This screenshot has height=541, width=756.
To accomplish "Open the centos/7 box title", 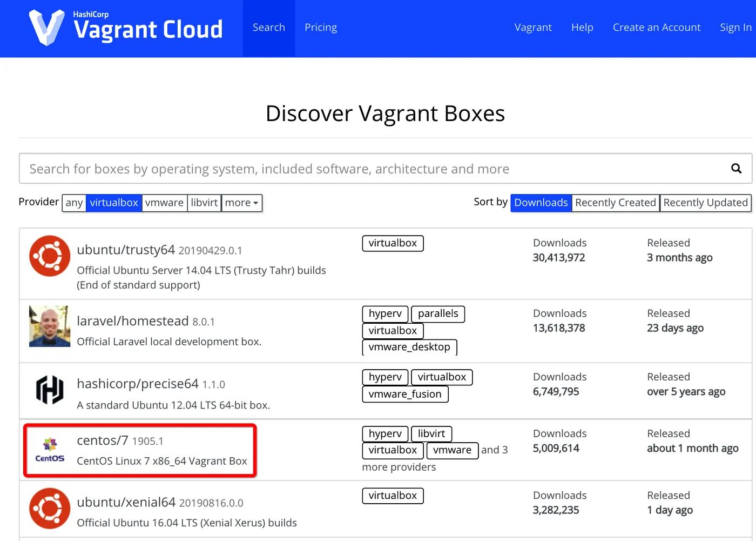I will point(103,440).
